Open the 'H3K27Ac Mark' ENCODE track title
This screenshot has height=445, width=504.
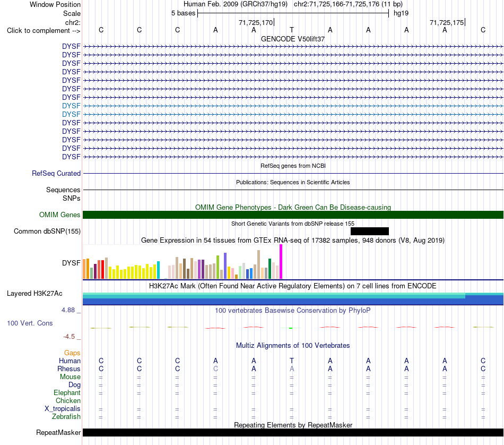tap(293, 286)
